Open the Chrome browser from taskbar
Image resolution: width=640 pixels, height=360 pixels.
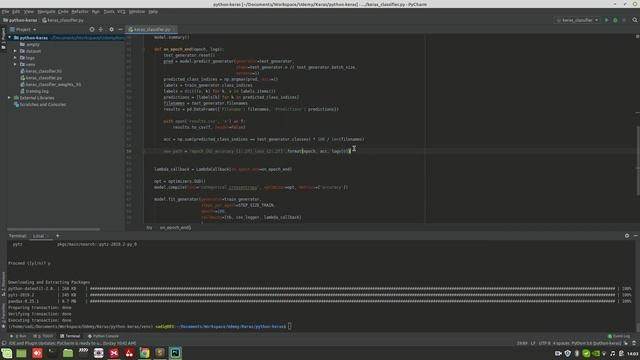coord(144,353)
